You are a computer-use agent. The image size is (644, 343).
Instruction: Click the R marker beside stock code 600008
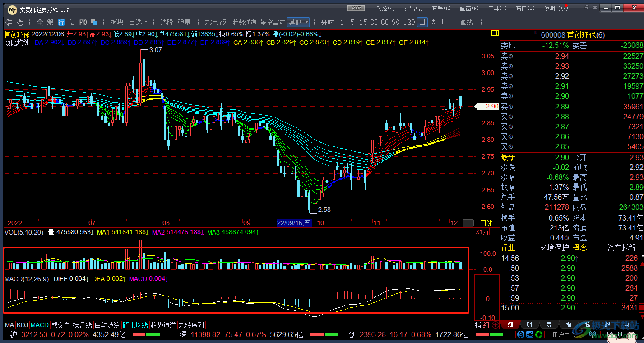pyautogui.click(x=536, y=33)
